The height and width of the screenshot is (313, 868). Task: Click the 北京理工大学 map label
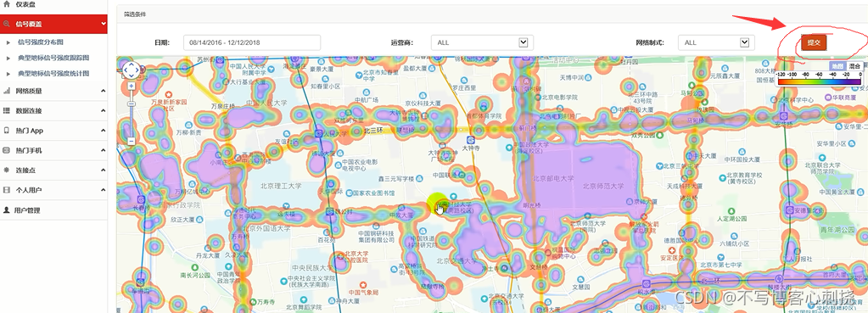pyautogui.click(x=282, y=187)
